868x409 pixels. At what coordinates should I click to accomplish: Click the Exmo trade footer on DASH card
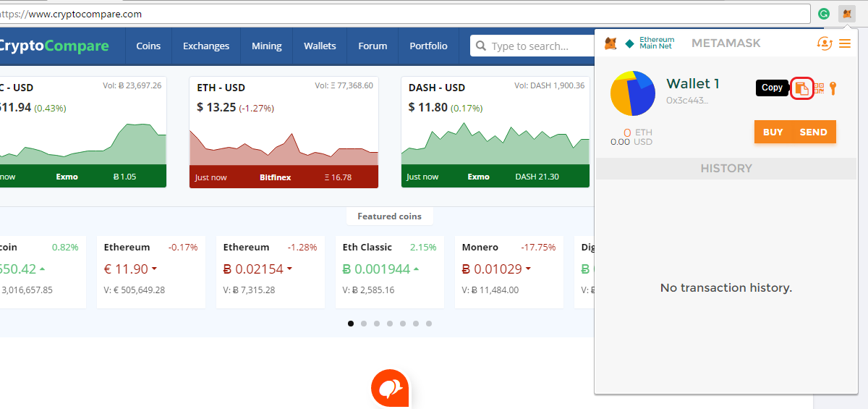pyautogui.click(x=495, y=177)
